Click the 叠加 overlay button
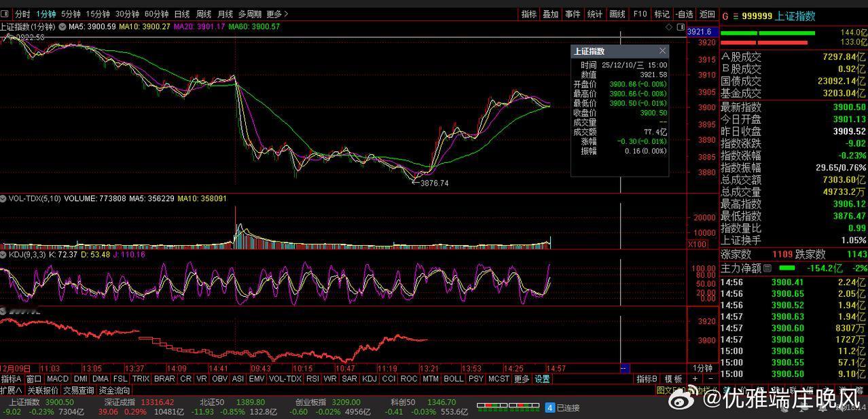The width and height of the screenshot is (868, 419). (551, 14)
